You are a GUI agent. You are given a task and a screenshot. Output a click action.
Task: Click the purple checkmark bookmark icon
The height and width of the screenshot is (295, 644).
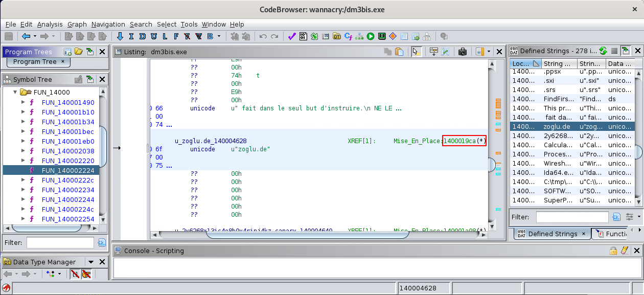click(x=292, y=36)
